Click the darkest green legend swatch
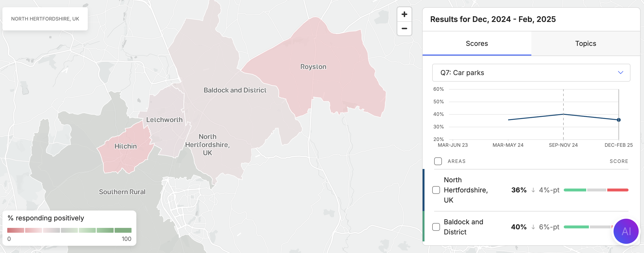The image size is (644, 253). [x=123, y=230]
